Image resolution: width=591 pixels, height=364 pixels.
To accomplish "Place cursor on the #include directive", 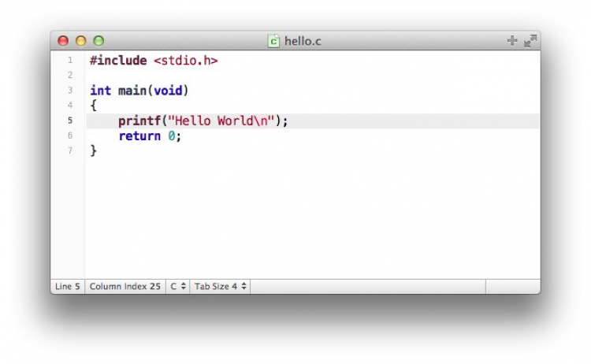I will (x=118, y=61).
